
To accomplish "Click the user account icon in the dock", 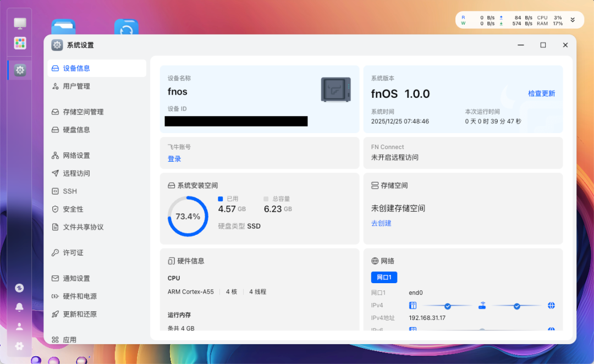I will (19, 326).
